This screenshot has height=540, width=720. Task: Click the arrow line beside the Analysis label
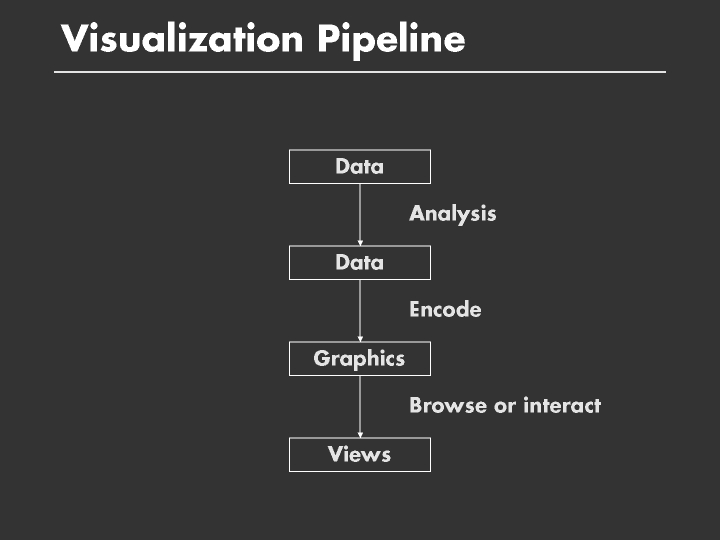click(x=360, y=212)
